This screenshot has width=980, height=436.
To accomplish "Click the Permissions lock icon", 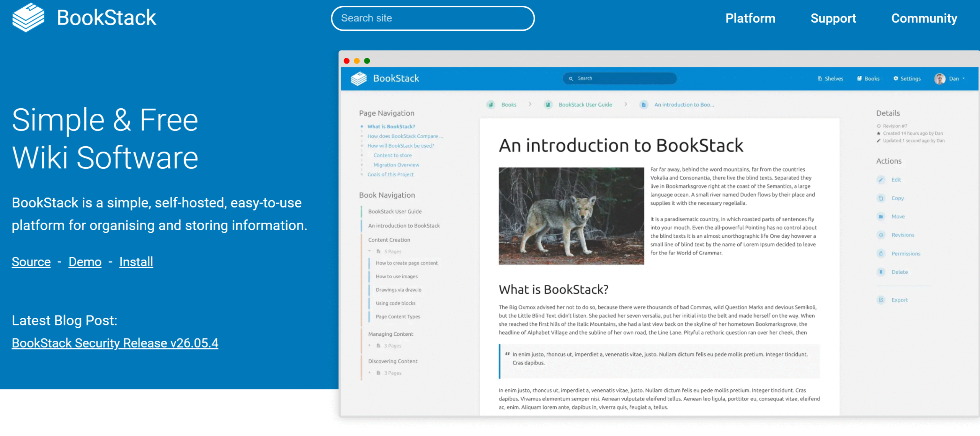I will 881,253.
